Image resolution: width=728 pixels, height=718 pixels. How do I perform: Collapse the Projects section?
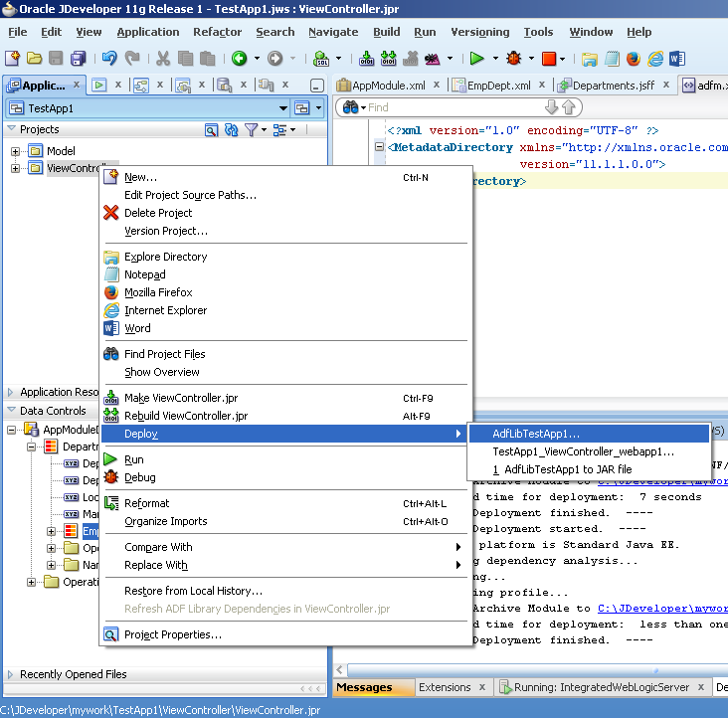11,128
